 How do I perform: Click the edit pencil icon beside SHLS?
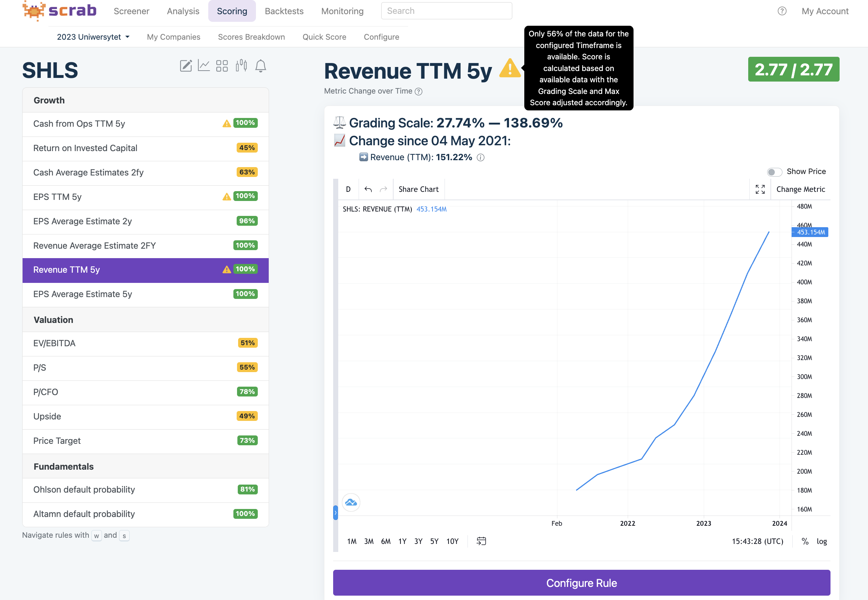pyautogui.click(x=186, y=66)
